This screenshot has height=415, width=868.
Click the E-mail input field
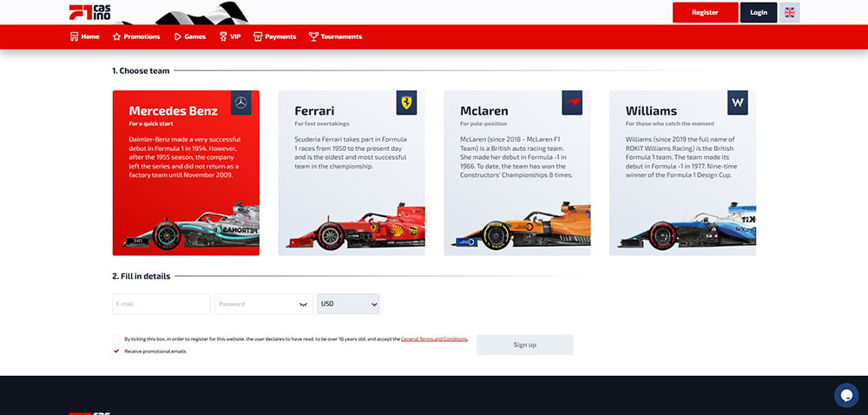[161, 304]
